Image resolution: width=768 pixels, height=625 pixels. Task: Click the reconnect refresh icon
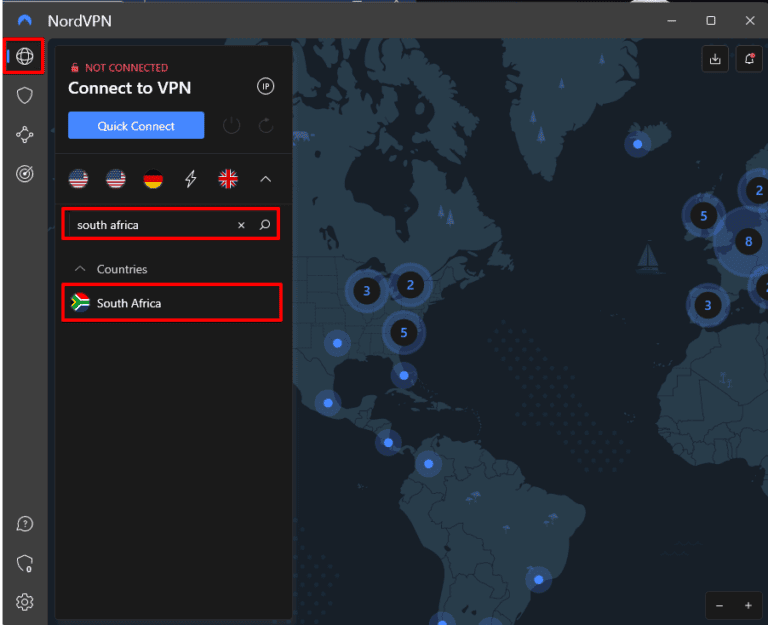[265, 126]
